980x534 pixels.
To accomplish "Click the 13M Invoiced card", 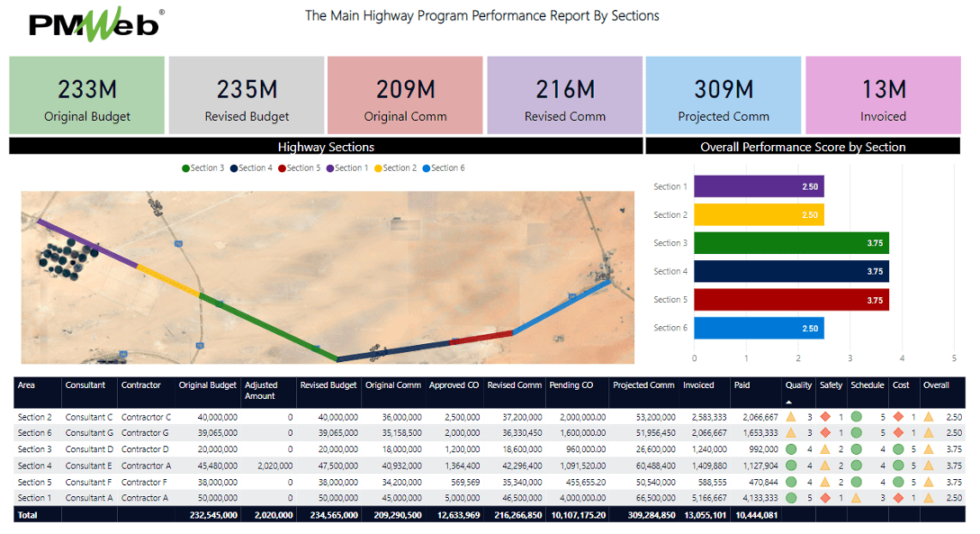I will [x=884, y=95].
